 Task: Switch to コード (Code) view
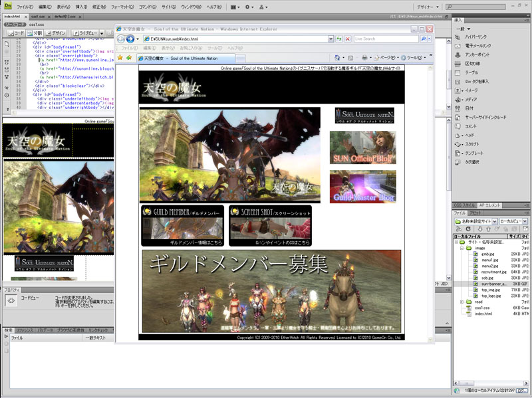coord(16,33)
